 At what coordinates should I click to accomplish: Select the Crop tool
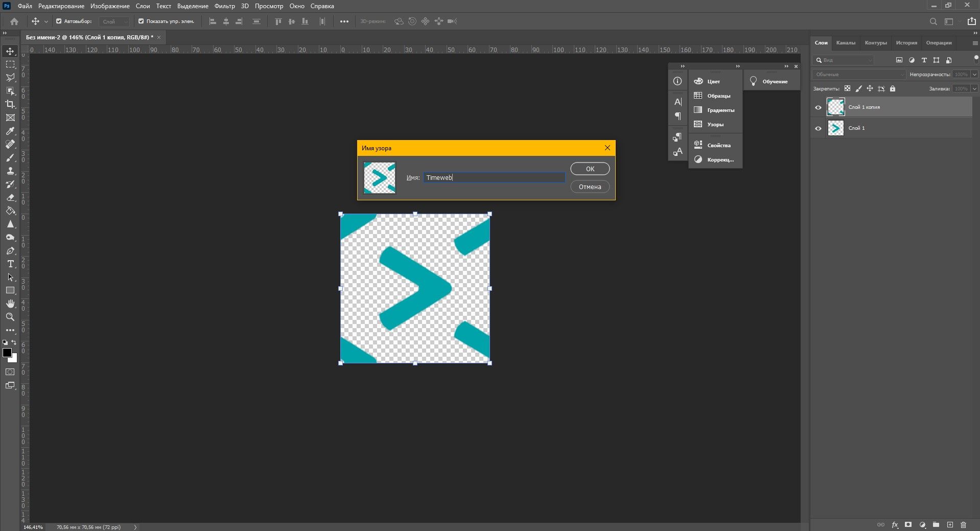coord(10,104)
